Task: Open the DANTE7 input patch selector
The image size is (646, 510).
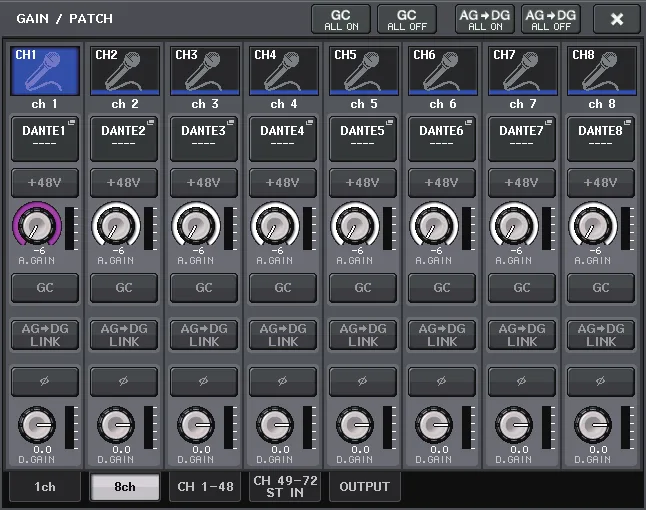Action: click(x=522, y=139)
